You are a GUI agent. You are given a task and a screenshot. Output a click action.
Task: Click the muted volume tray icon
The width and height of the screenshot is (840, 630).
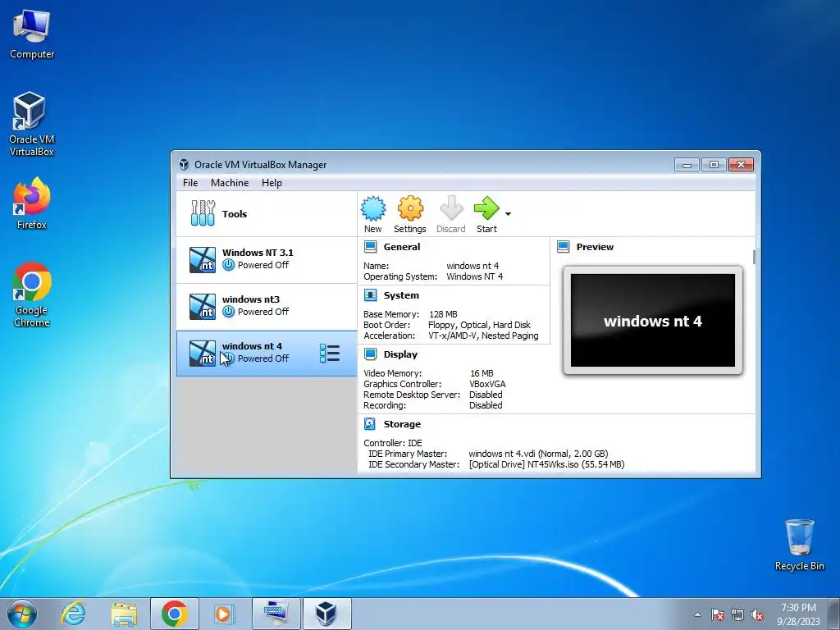pos(756,614)
